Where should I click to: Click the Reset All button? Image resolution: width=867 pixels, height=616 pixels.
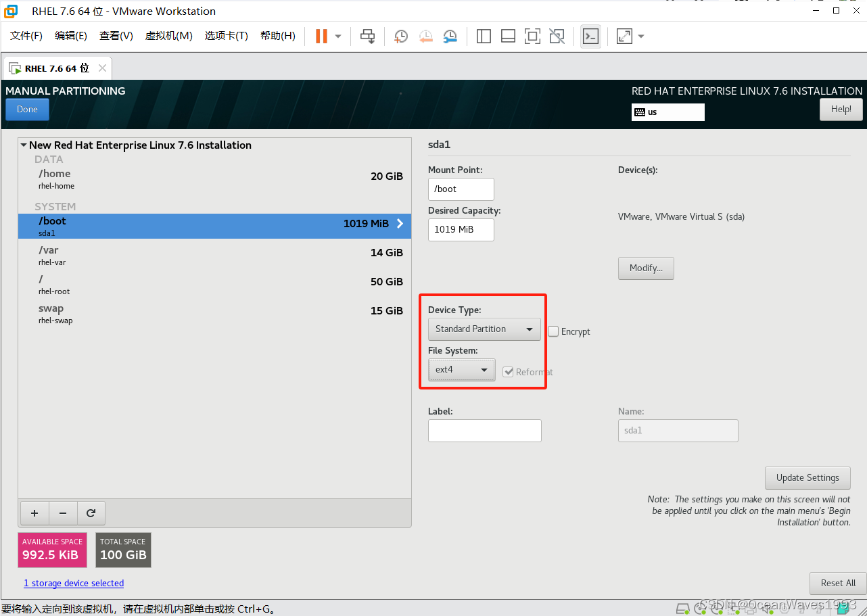(838, 584)
